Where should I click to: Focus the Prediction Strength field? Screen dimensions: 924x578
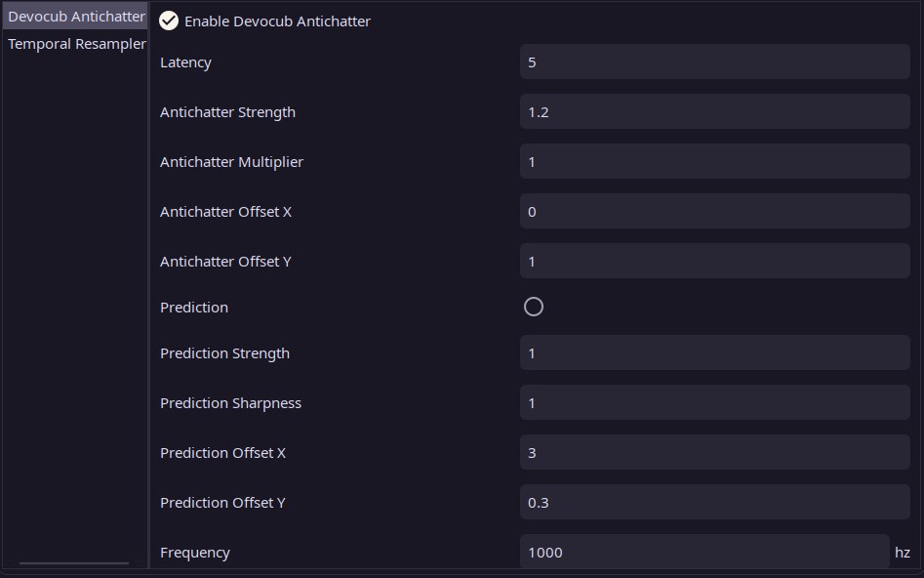[x=714, y=353]
